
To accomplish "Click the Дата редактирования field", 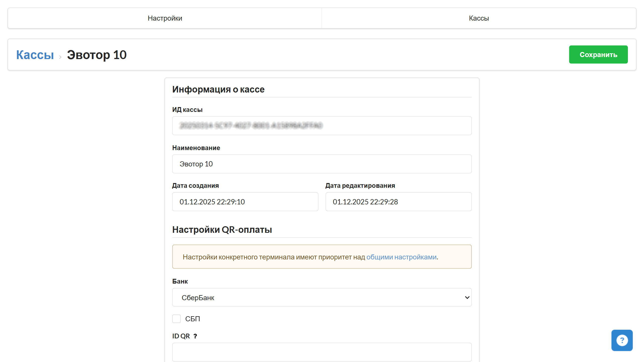I will [398, 202].
